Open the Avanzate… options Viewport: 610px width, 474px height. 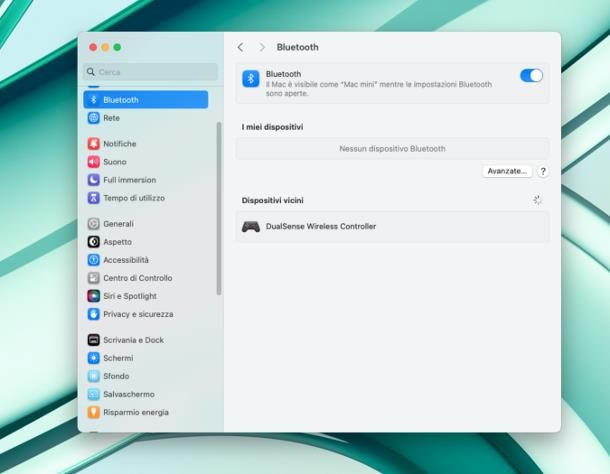click(507, 171)
